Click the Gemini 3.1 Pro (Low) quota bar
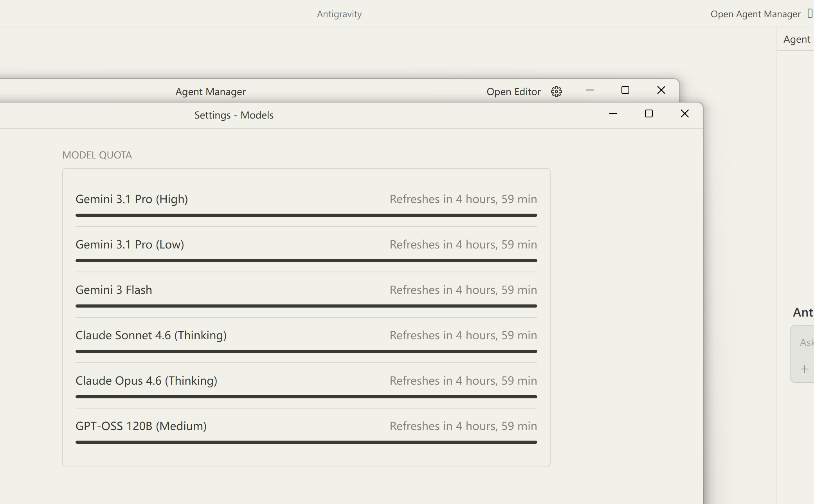This screenshot has width=814, height=504. 306,261
